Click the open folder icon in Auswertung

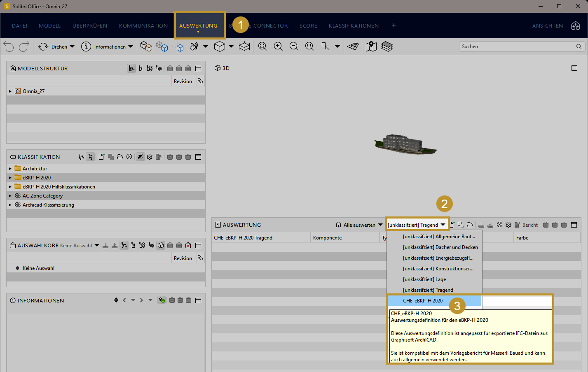(x=470, y=225)
